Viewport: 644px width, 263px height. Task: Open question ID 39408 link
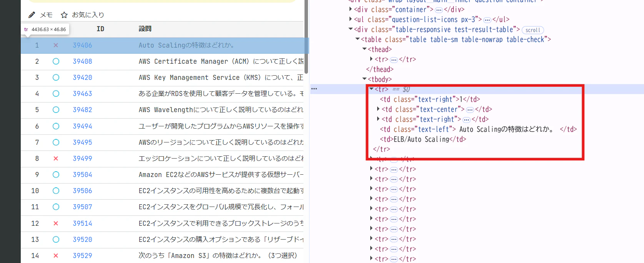(x=83, y=61)
